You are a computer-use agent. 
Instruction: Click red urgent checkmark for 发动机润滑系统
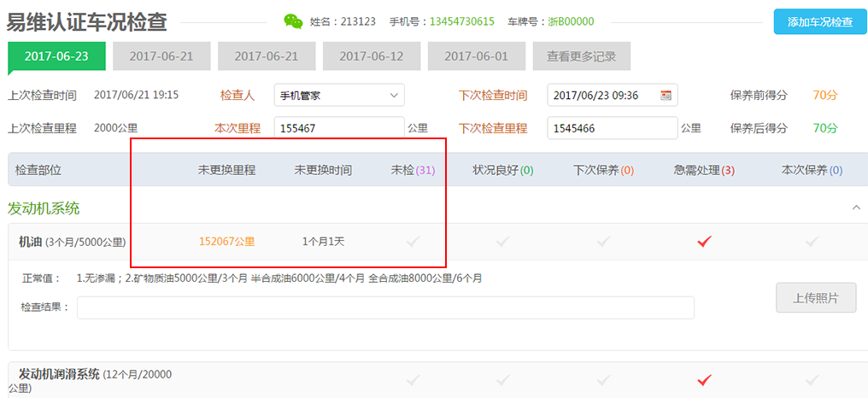point(704,379)
